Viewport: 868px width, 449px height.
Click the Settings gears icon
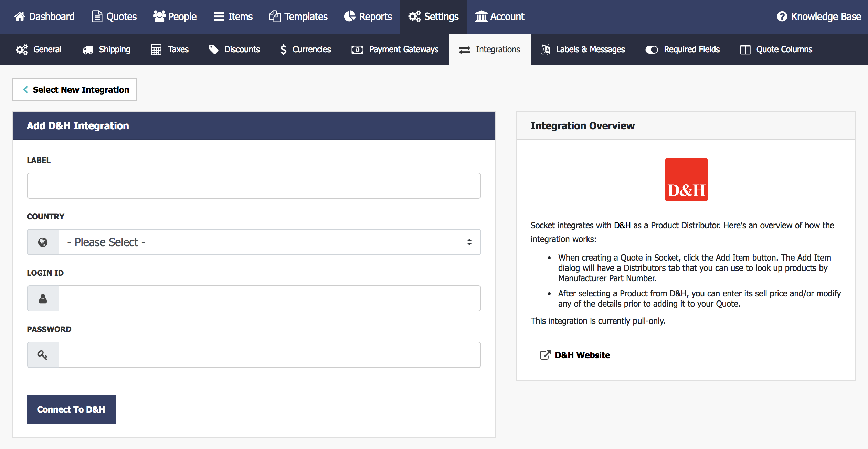414,17
